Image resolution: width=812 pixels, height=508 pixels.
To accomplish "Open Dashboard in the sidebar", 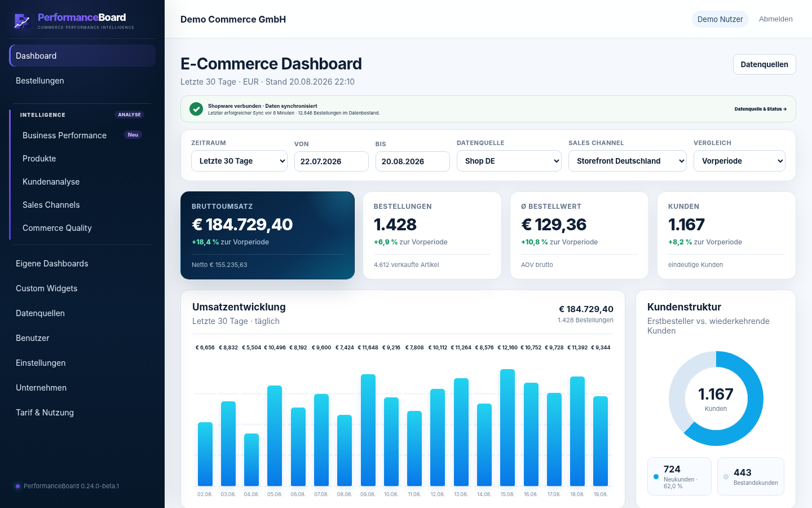I will coord(82,56).
